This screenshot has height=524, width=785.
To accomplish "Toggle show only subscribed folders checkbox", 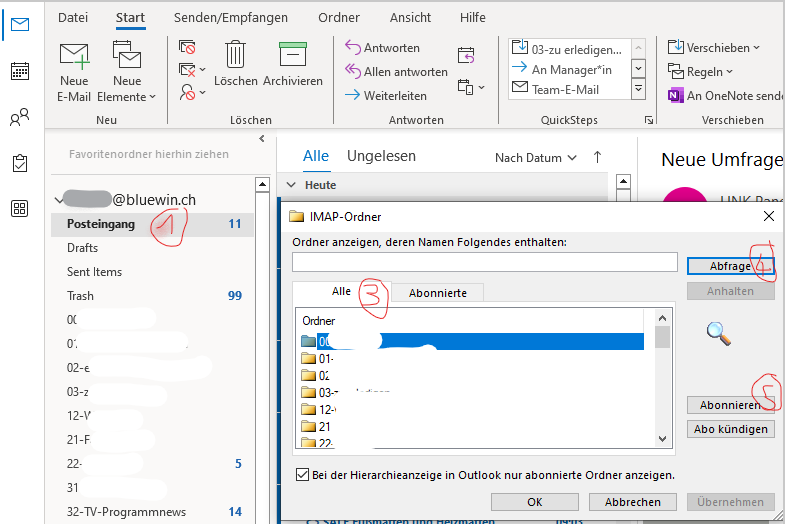I will point(303,475).
